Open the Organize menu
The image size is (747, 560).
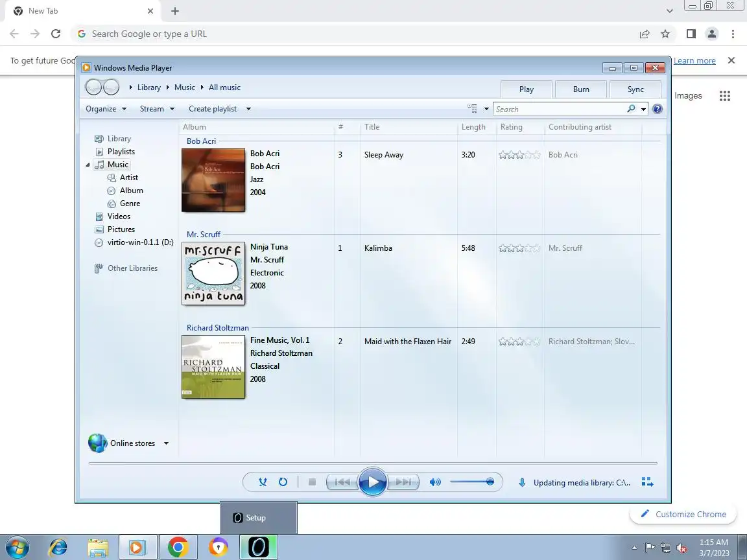click(106, 109)
